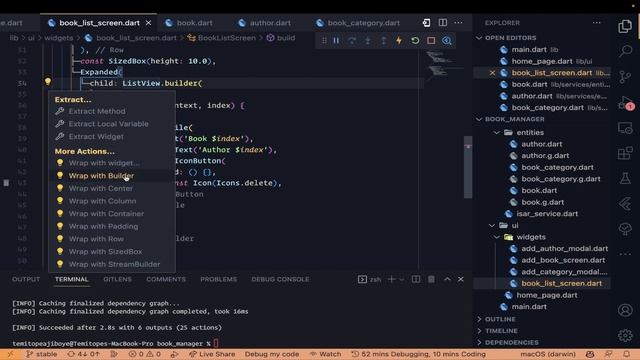
Task: Open Search in the activity bar
Action: click(x=625, y=51)
